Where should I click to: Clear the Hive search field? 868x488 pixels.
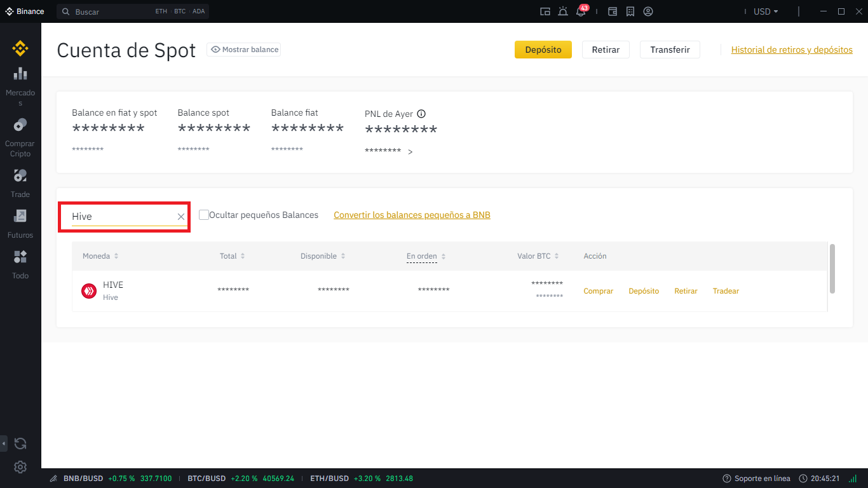point(181,217)
